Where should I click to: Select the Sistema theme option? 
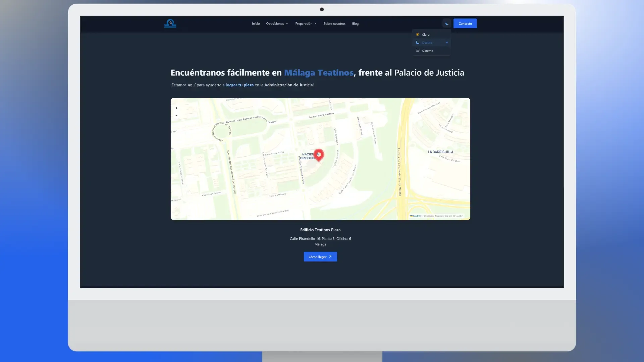(428, 51)
